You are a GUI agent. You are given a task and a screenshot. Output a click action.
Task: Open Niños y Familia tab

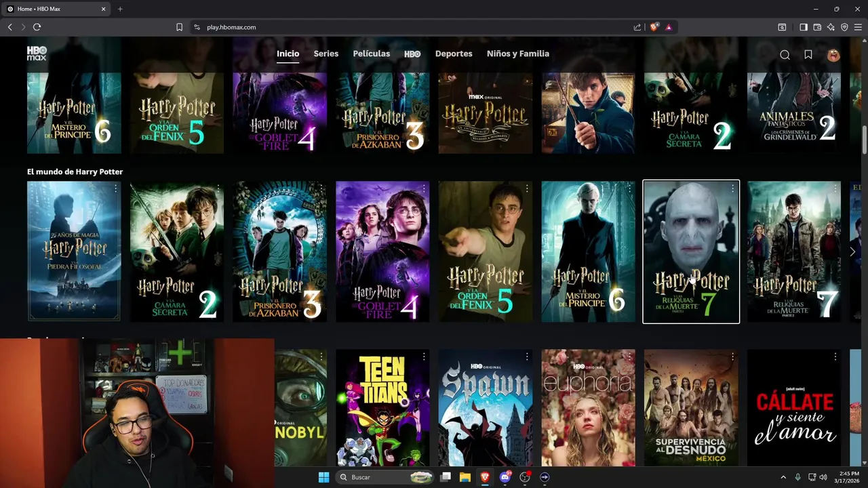point(518,54)
